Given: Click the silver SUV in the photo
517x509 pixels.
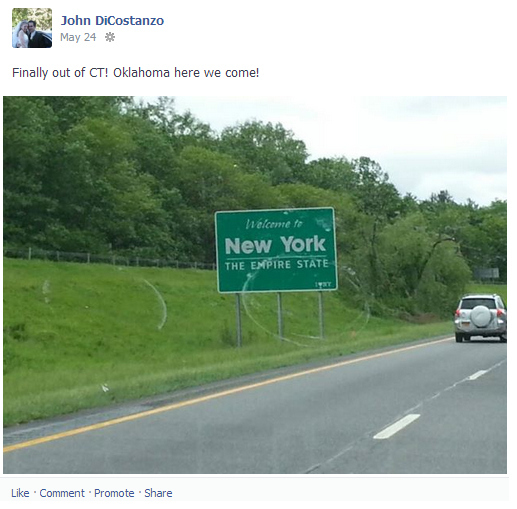Looking at the screenshot, I should [480, 318].
